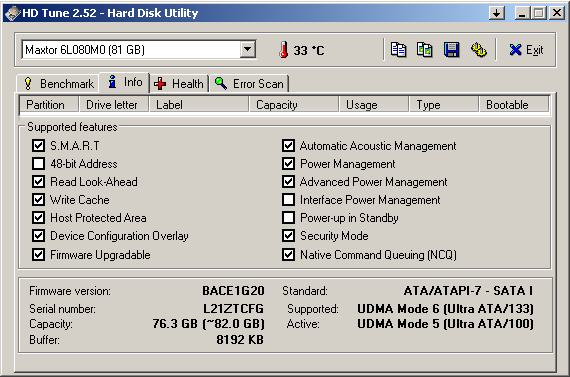
Task: Toggle Automatic Acoustic Management checkbox
Action: pos(289,146)
